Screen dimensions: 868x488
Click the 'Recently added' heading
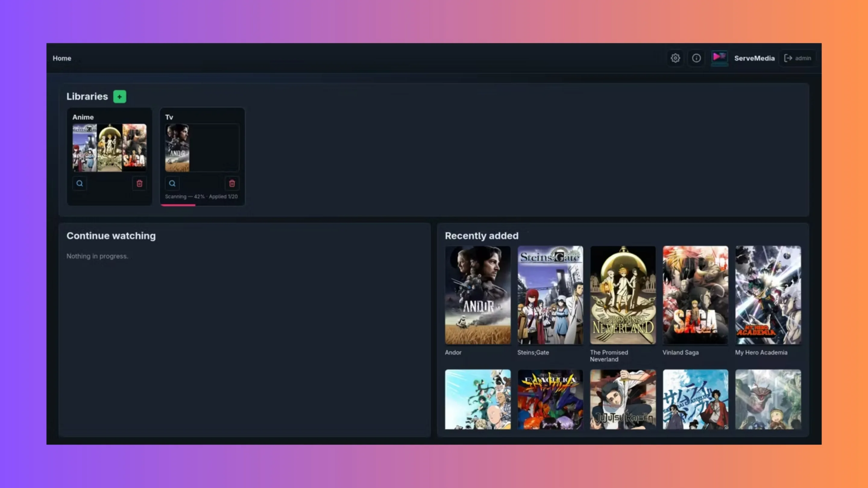point(482,236)
